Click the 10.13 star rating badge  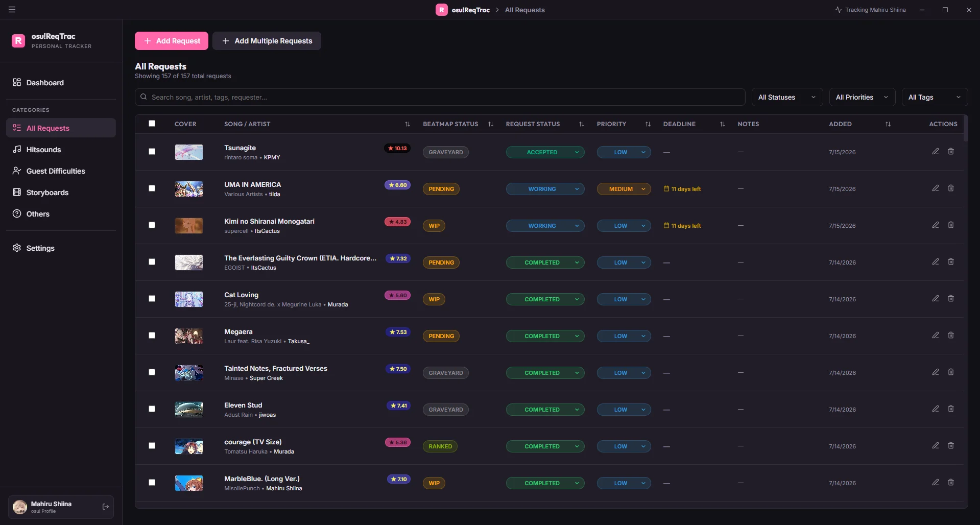point(397,149)
